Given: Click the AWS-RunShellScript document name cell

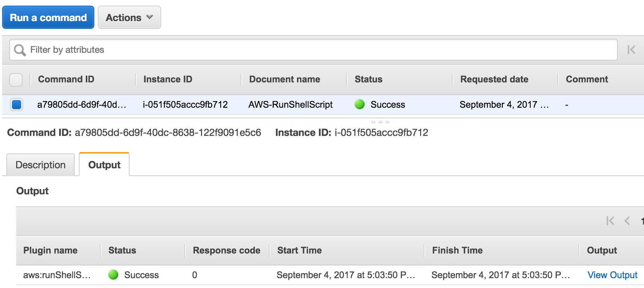Looking at the screenshot, I should (290, 105).
